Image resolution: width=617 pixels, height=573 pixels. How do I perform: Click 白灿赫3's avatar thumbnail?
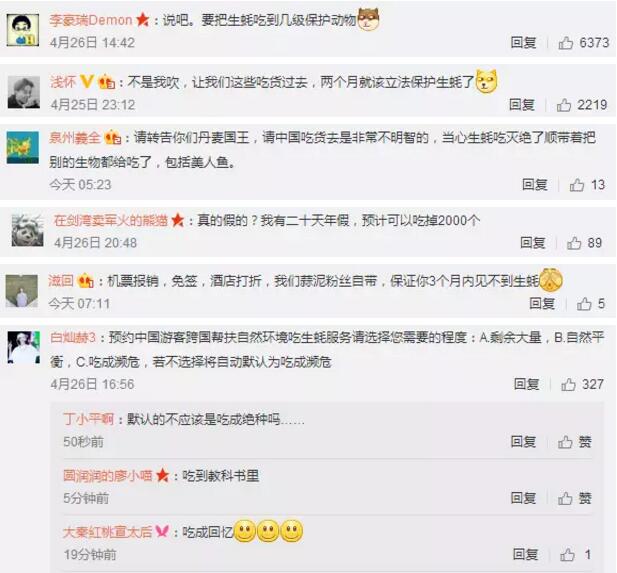[x=24, y=347]
